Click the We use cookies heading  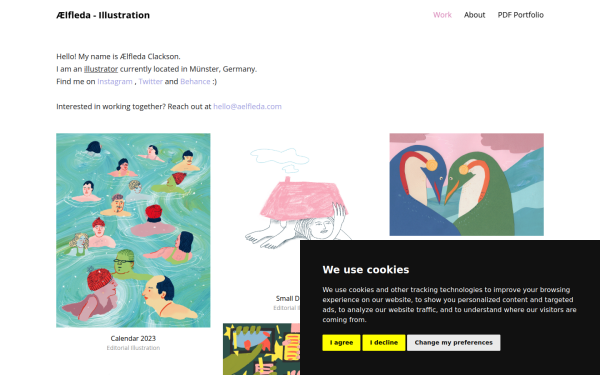366,269
